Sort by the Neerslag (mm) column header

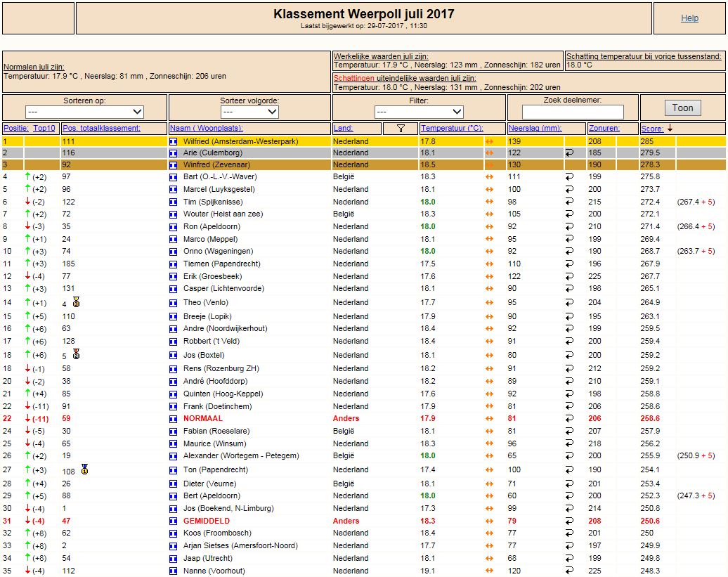point(535,129)
